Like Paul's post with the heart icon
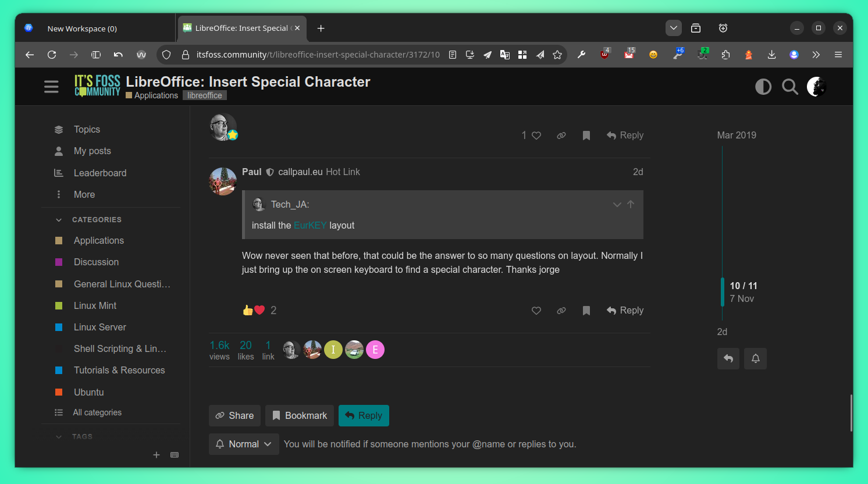The width and height of the screenshot is (868, 484). tap(536, 311)
